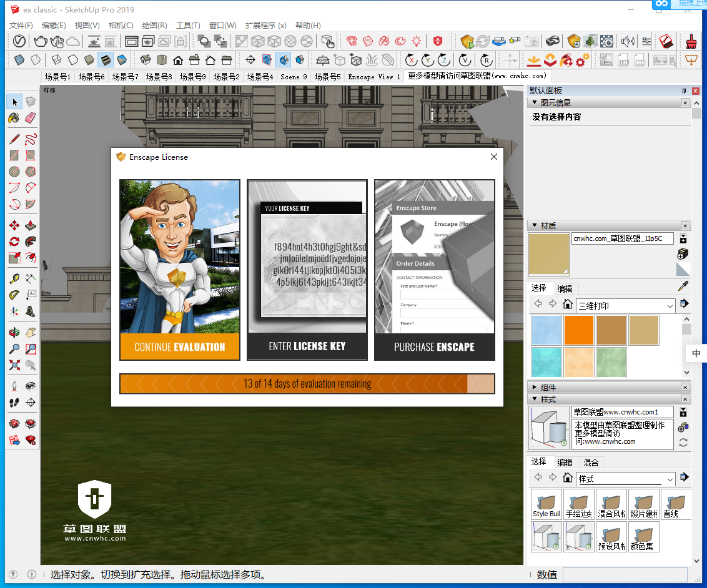
Task: Toggle section cuts display icon
Action: [283, 60]
